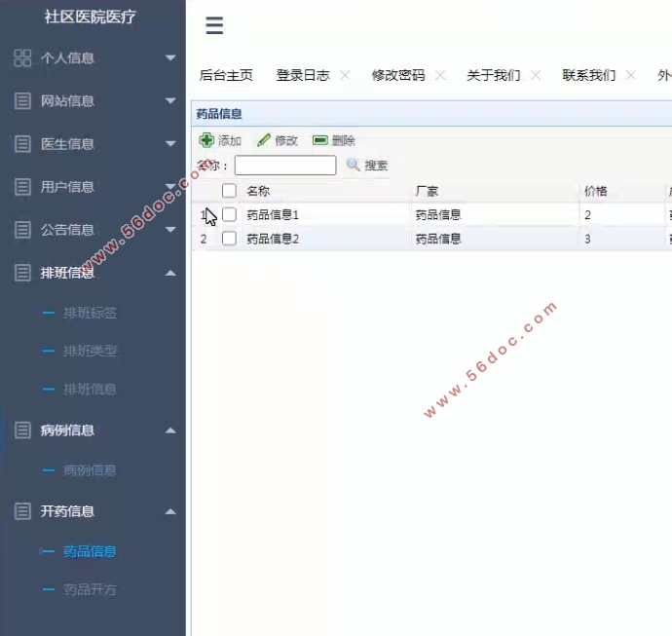The width and height of the screenshot is (672, 636).
Task: Expand the 公告信息 menu arrow
Action: point(170,230)
